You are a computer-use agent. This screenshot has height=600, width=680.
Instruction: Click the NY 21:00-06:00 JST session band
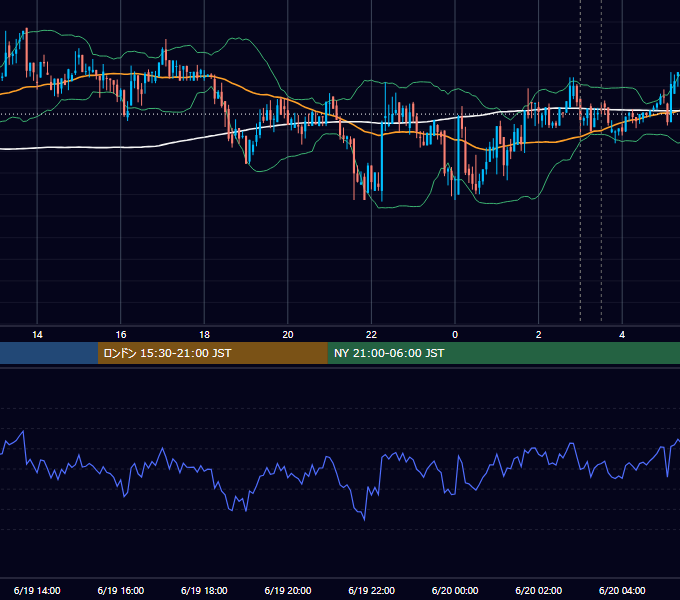[x=503, y=353]
